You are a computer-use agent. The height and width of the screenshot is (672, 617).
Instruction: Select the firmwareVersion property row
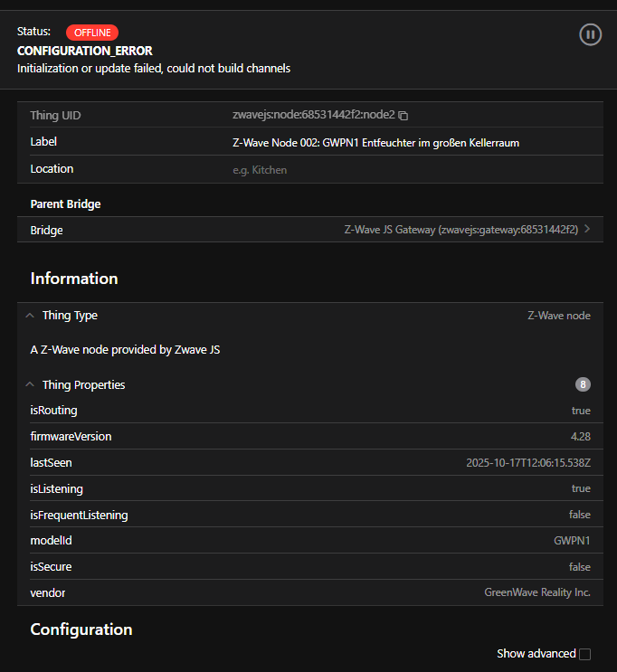309,437
